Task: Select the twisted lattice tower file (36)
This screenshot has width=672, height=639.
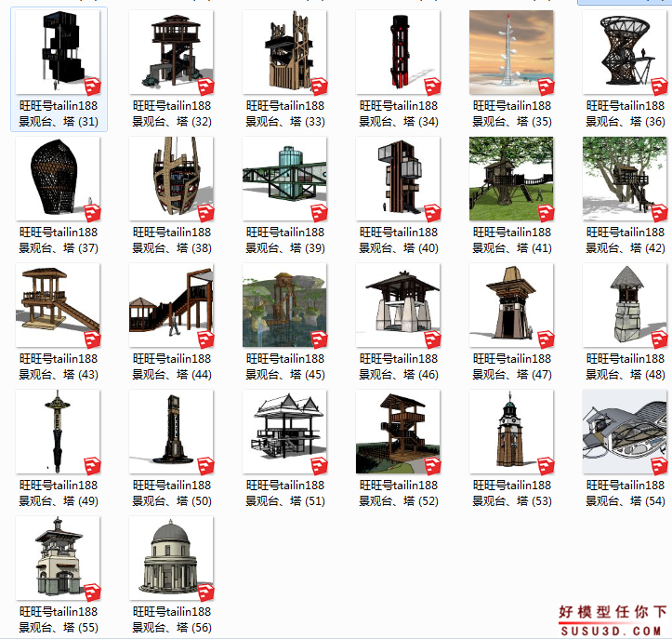Action: point(625,52)
